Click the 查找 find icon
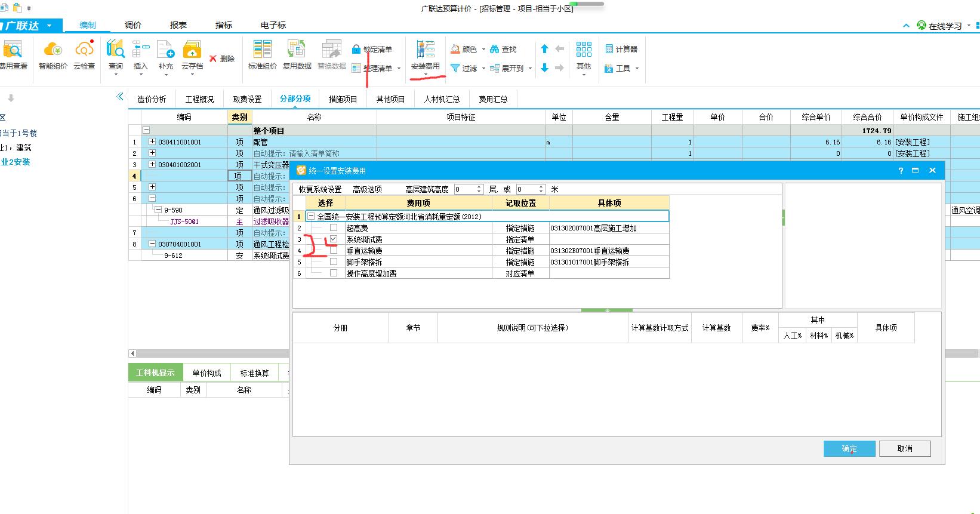The image size is (980, 514). pos(503,49)
